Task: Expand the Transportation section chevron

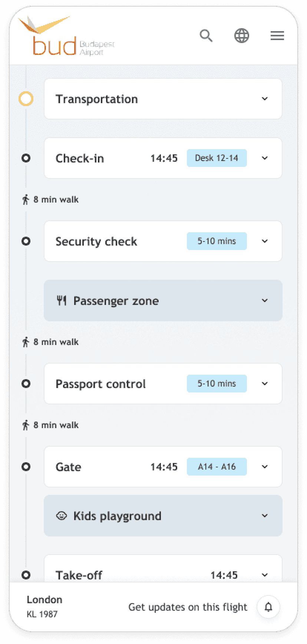Action: [265, 99]
